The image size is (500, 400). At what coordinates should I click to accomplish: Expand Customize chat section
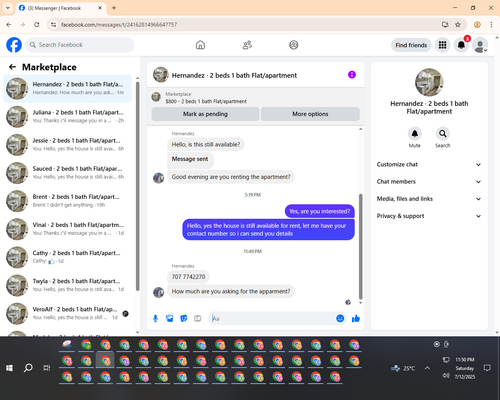click(x=429, y=164)
